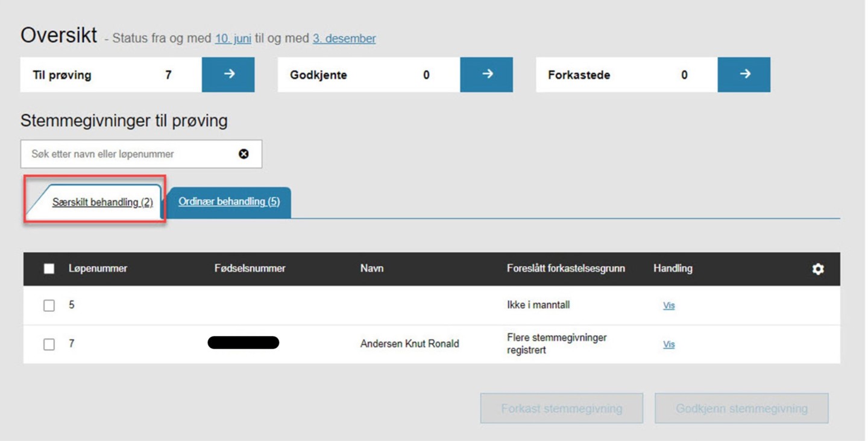This screenshot has width=868, height=441.
Task: Clear the search field with X icon
Action: 244,154
